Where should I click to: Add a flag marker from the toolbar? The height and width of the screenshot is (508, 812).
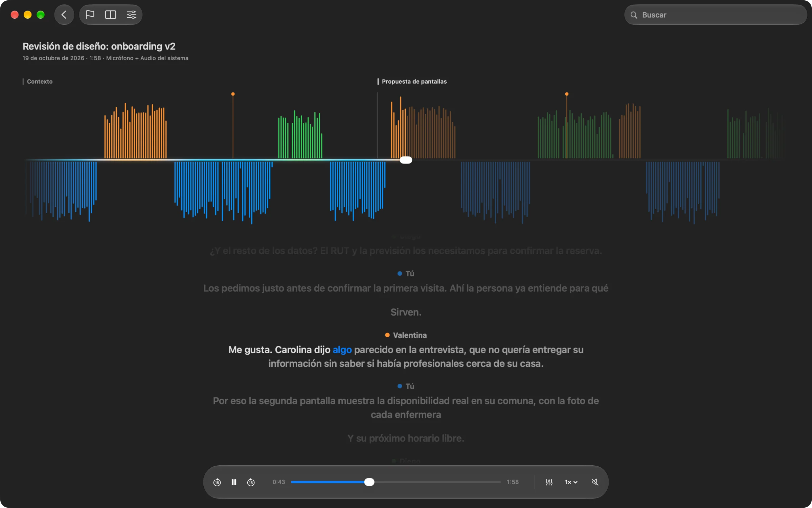pyautogui.click(x=90, y=15)
